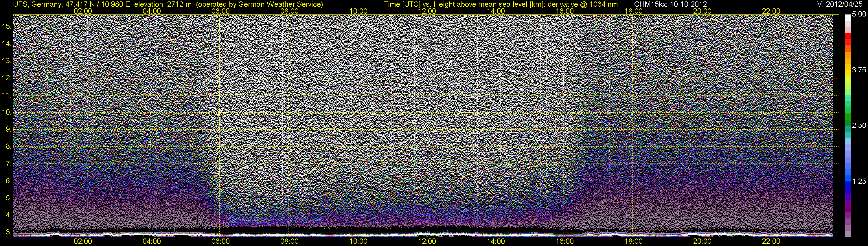The height and width of the screenshot is (246, 868).
Task: Click the 12:00 label on the bottom time axis
Action: 427,241
